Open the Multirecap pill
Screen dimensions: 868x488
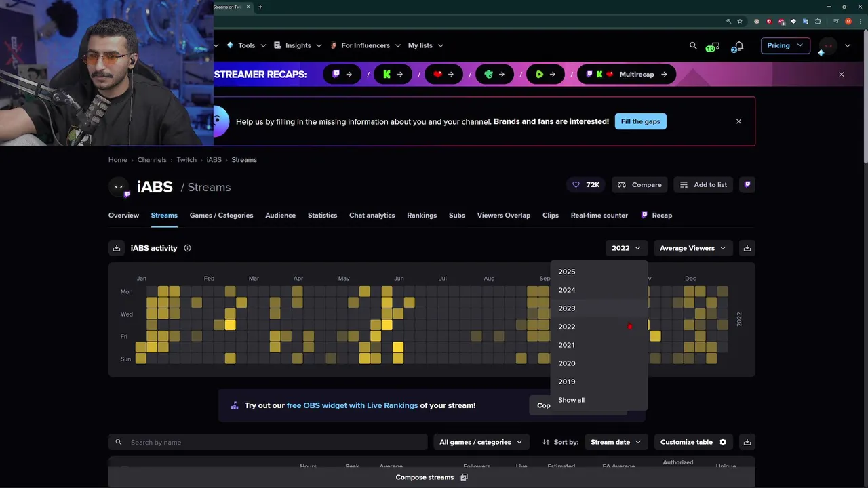627,75
